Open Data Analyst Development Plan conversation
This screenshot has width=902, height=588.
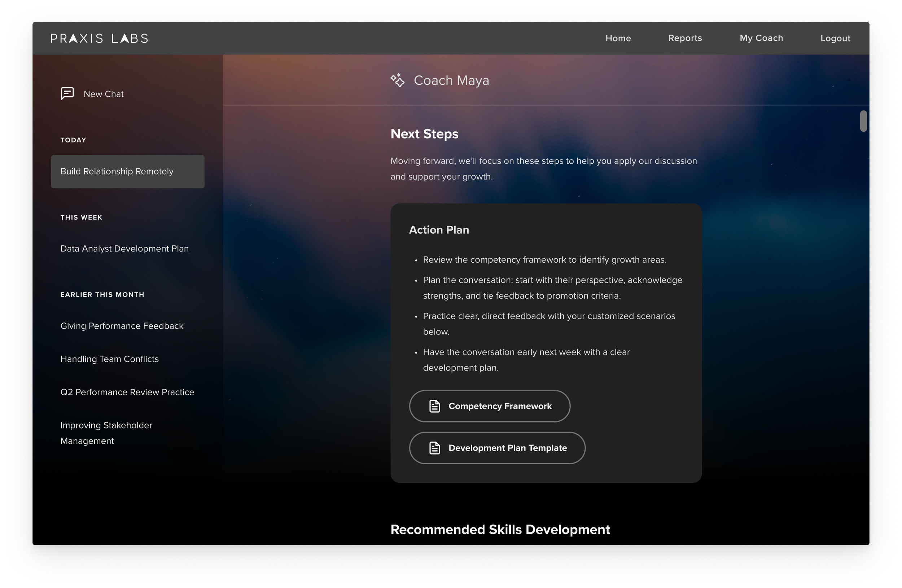click(124, 249)
